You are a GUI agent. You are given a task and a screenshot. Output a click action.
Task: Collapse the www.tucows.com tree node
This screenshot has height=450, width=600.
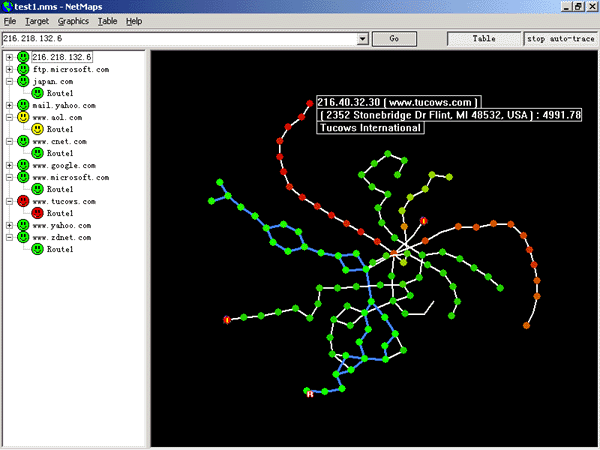tap(9, 201)
